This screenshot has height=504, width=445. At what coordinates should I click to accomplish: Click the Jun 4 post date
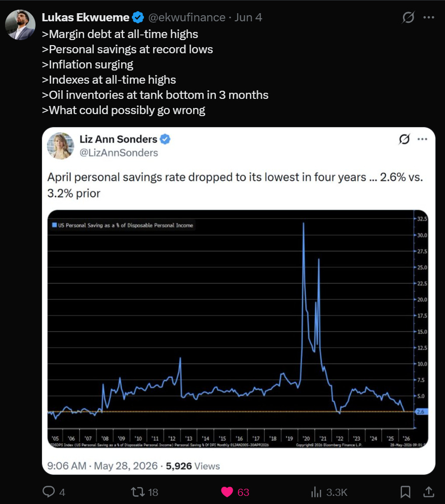coord(248,17)
